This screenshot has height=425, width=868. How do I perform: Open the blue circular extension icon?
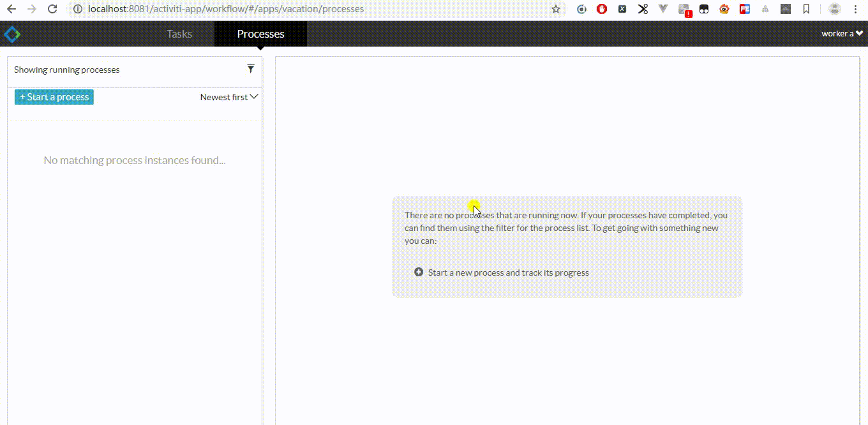coord(581,10)
